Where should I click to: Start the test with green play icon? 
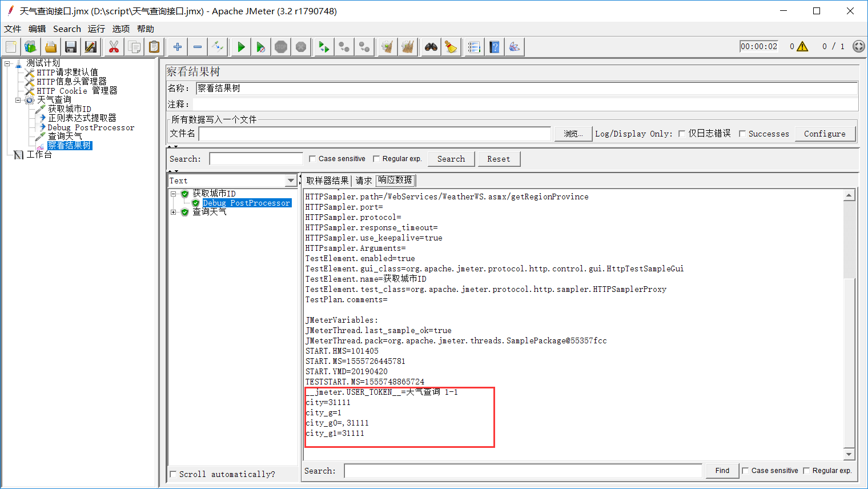(x=241, y=47)
